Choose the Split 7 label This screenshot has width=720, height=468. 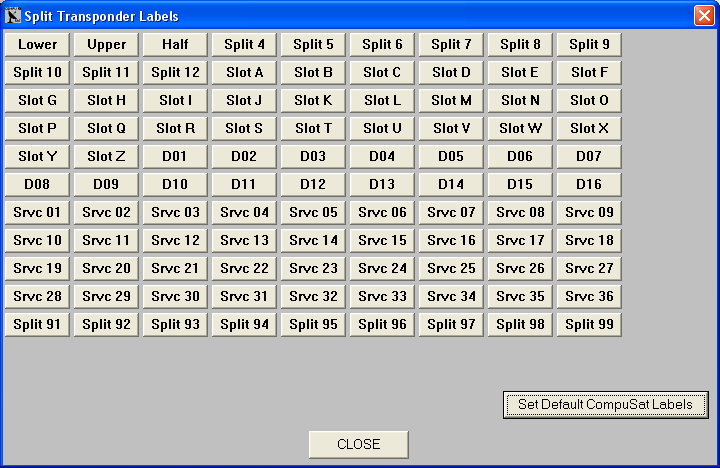[451, 45]
